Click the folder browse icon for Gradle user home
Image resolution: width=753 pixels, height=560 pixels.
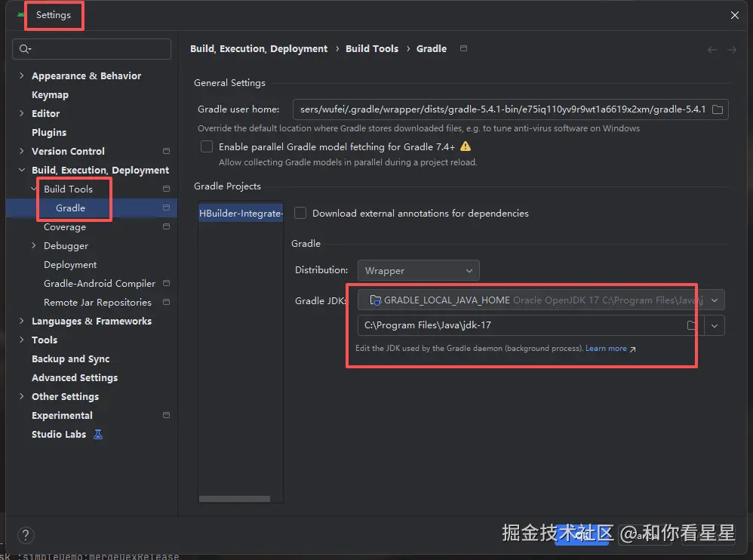click(x=718, y=109)
